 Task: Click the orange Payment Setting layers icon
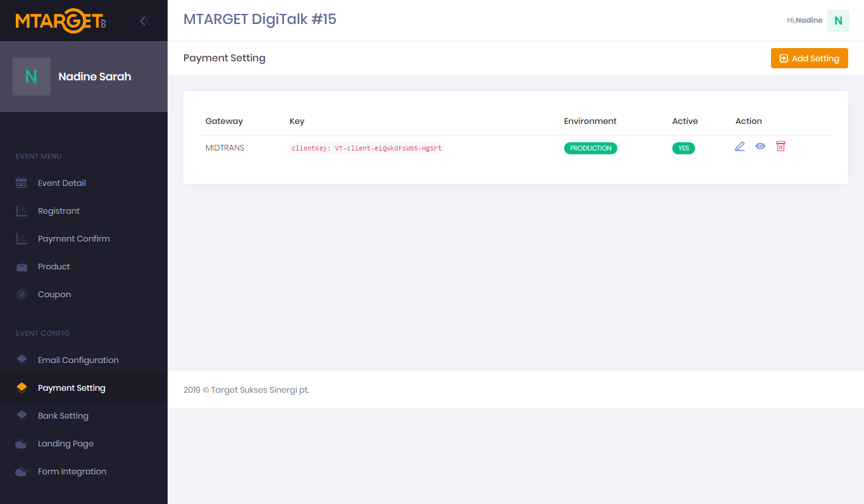pos(22,388)
